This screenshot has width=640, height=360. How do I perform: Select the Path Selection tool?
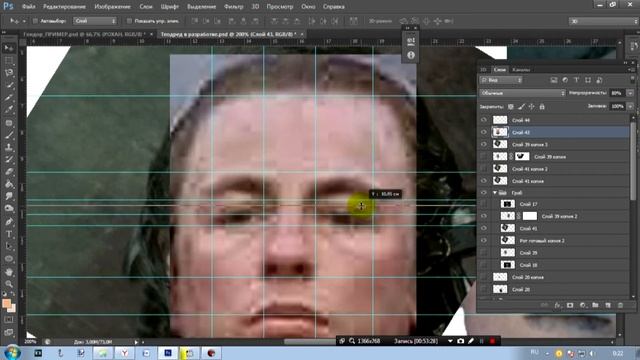[9, 247]
